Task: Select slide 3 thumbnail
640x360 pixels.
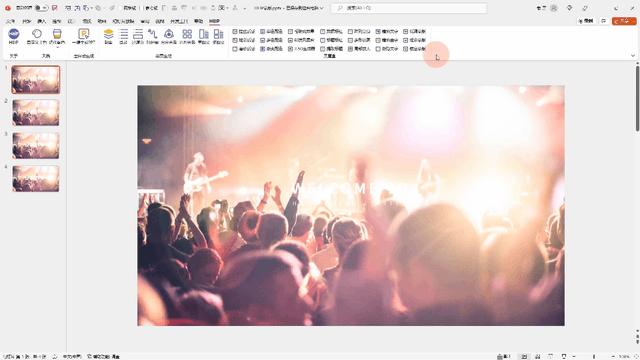Action: (36, 145)
